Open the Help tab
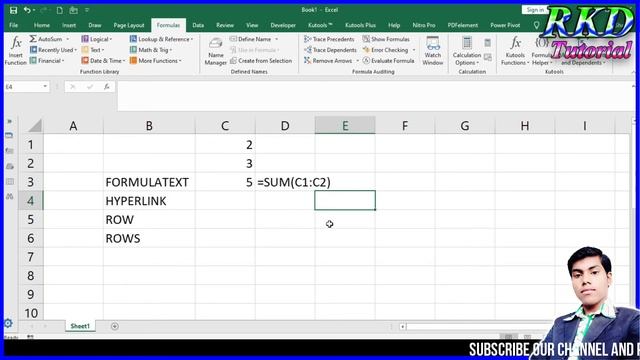Screen dimensions: 640x360 click(x=394, y=25)
